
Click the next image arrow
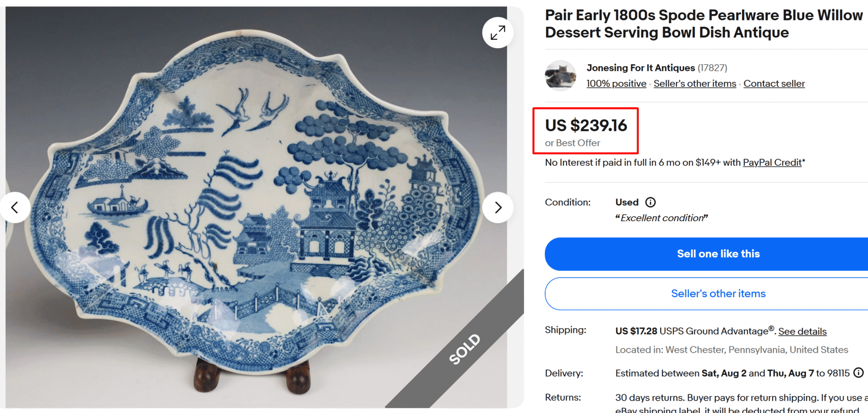click(498, 207)
